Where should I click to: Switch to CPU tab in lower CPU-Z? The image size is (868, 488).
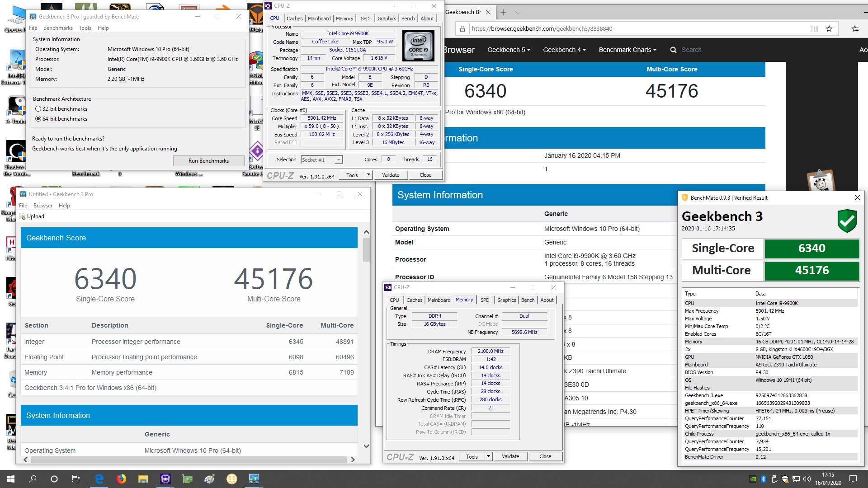point(394,300)
